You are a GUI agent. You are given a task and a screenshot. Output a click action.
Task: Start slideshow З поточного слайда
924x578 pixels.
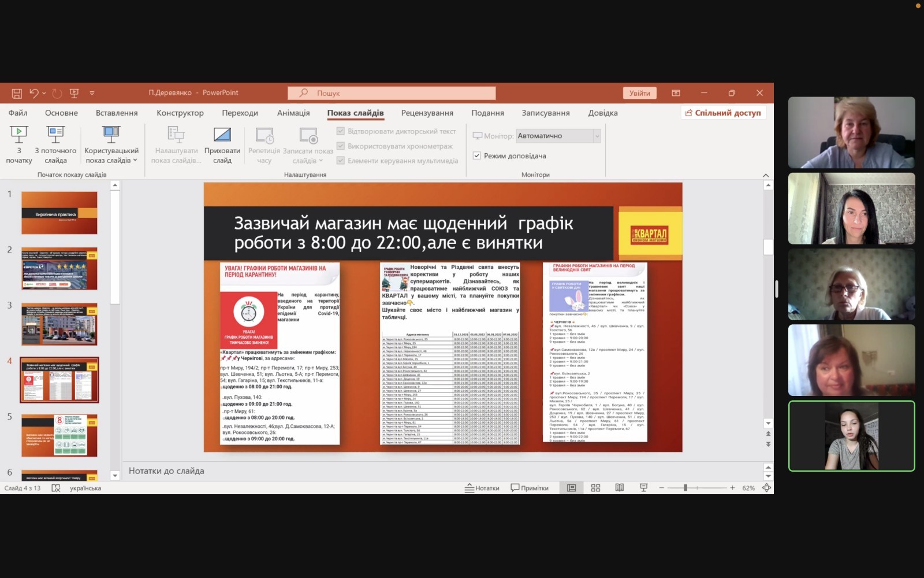click(55, 145)
